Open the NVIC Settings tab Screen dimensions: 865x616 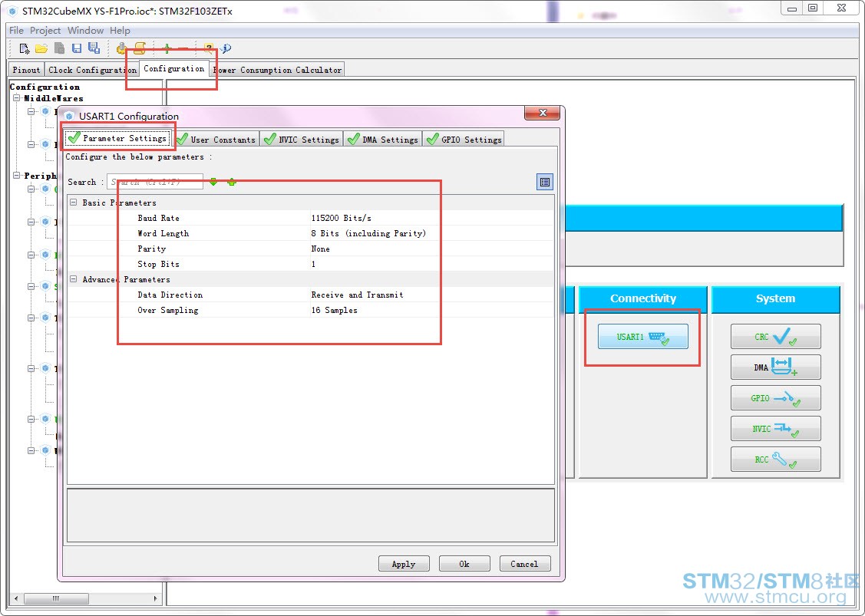(302, 140)
